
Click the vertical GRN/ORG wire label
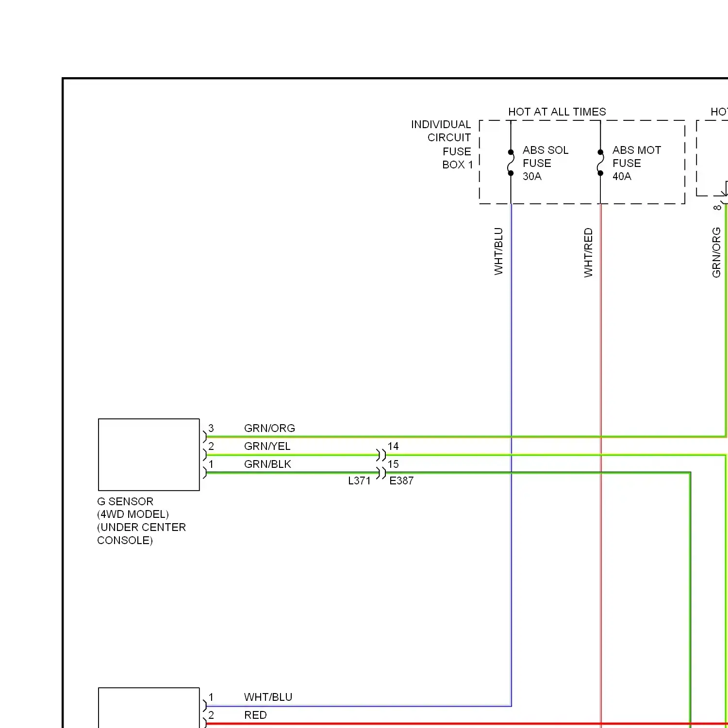tap(716, 252)
